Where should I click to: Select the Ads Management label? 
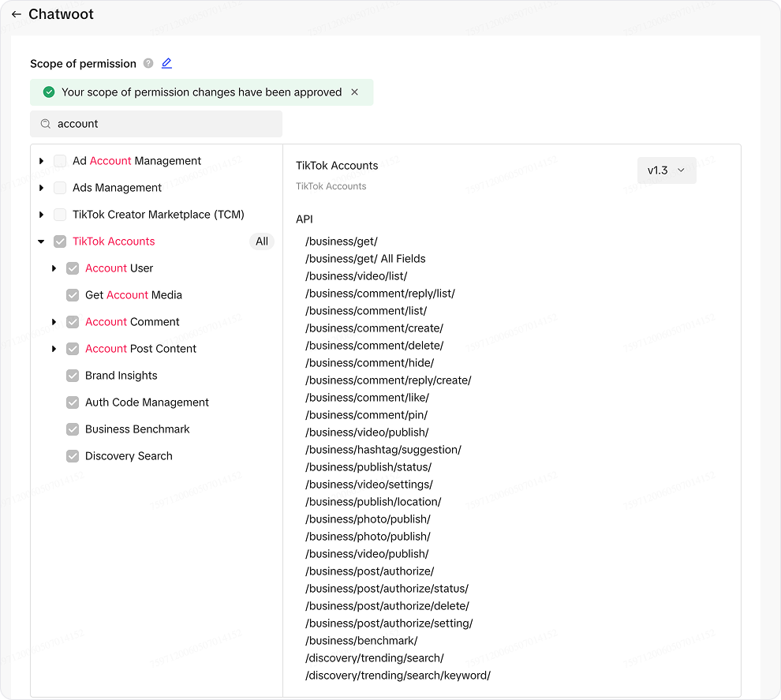coord(117,188)
